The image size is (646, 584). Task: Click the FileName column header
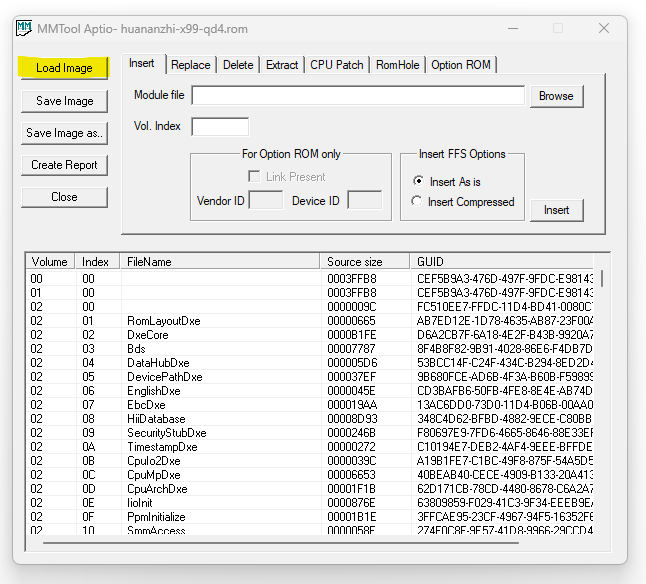[x=220, y=262]
